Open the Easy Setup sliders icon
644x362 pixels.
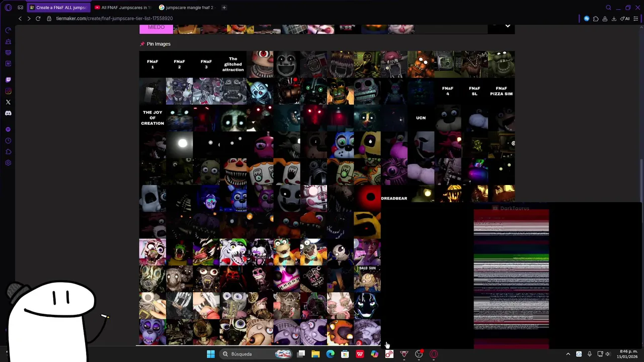coord(636,19)
